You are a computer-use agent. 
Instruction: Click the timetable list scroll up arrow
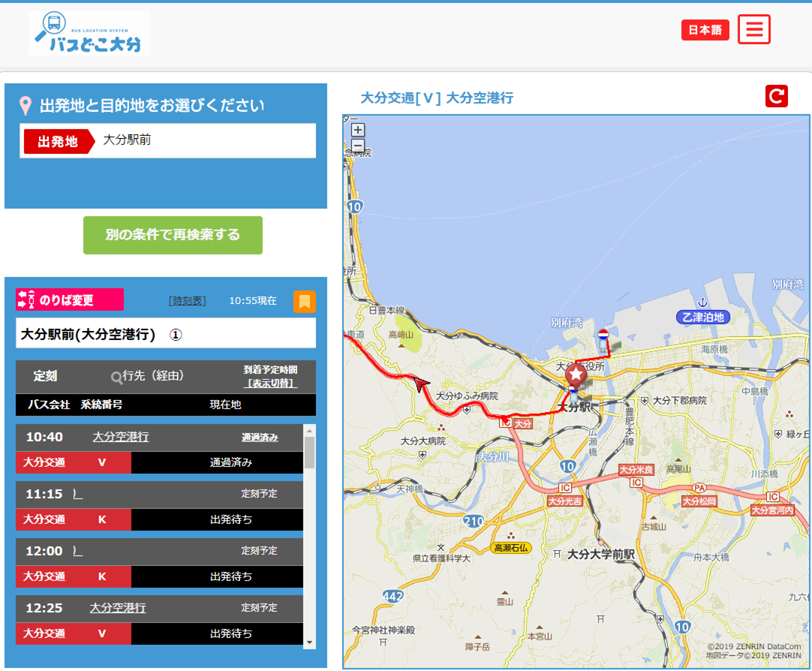tap(309, 431)
